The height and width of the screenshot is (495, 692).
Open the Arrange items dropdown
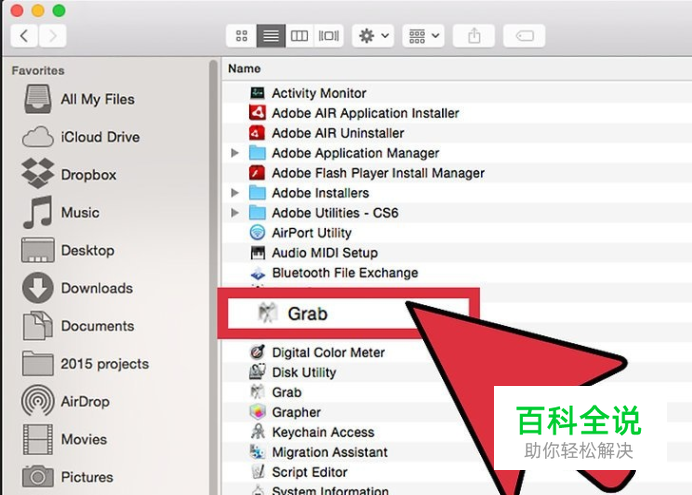tap(423, 36)
